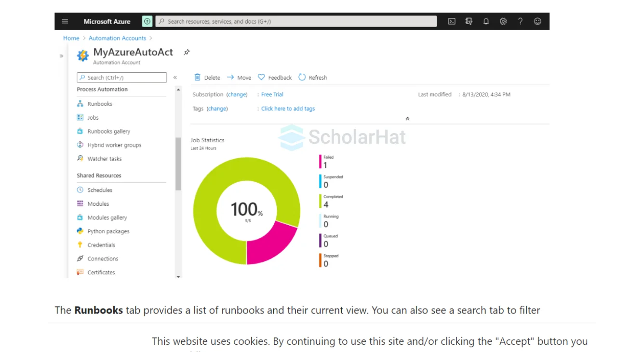Click the sidebar scroll up arrow
The height and width of the screenshot is (352, 644).
(178, 90)
